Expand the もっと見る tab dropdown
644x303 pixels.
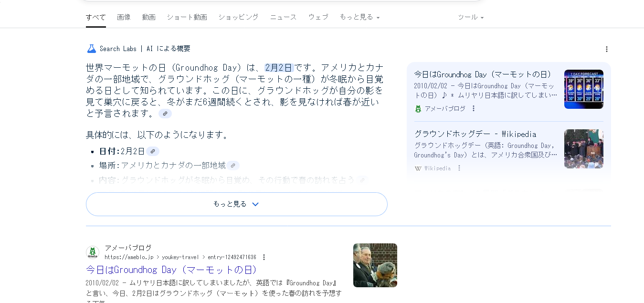pos(359,17)
